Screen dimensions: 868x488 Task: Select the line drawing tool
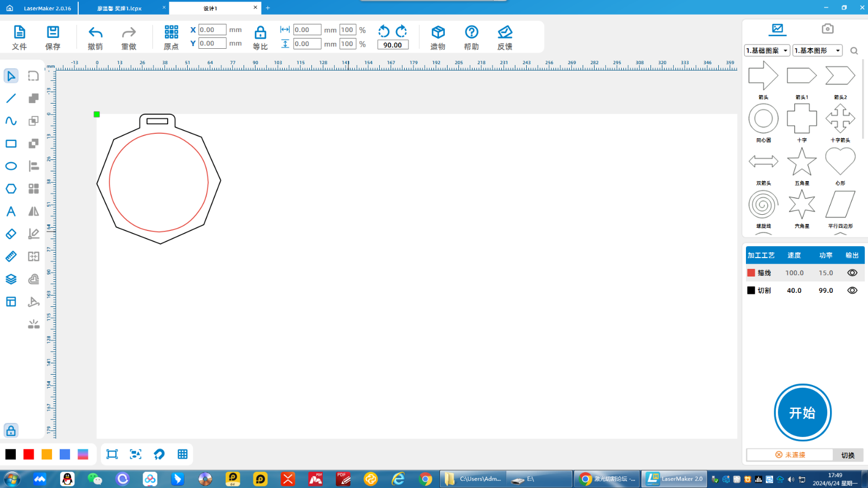[11, 98]
